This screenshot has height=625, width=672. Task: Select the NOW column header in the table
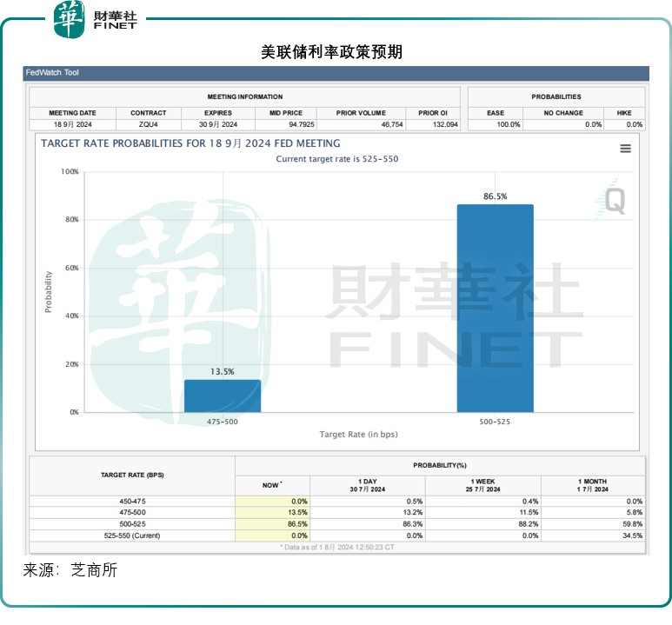(x=272, y=485)
